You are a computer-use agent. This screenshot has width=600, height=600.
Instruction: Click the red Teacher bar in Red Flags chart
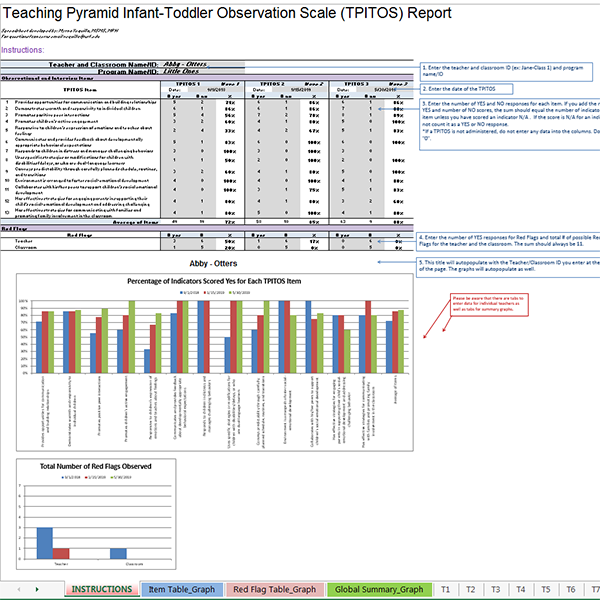[x=61, y=553]
